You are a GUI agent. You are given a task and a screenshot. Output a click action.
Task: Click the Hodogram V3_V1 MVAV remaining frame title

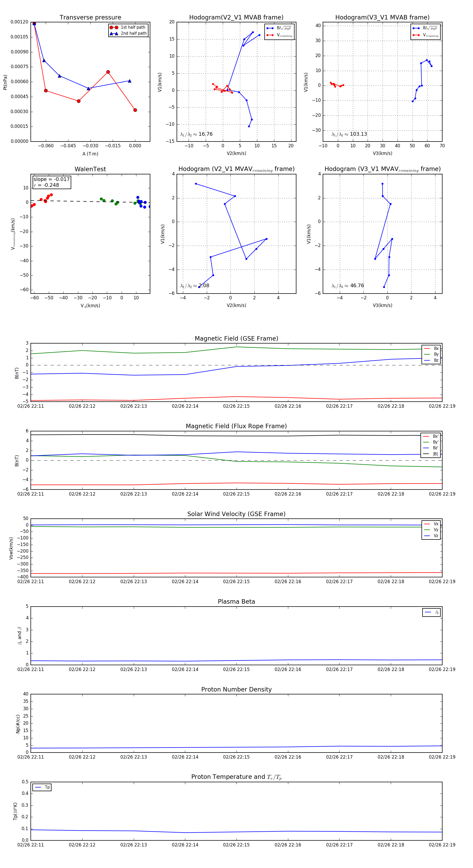(382, 169)
